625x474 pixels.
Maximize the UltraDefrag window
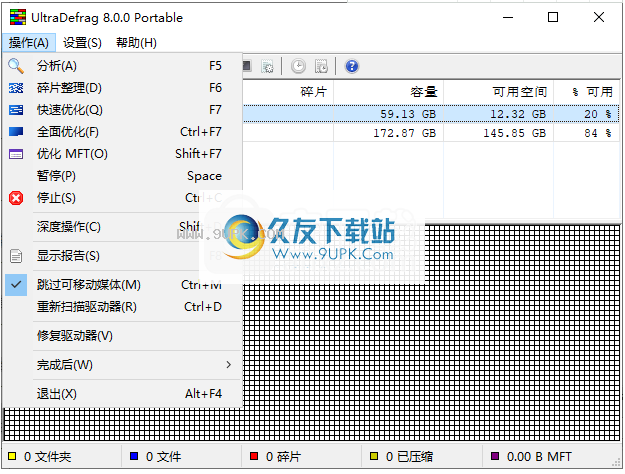tap(553, 18)
